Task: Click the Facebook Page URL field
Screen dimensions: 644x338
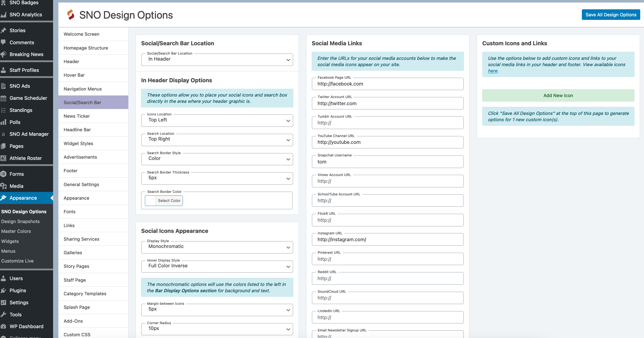Action: [388, 84]
